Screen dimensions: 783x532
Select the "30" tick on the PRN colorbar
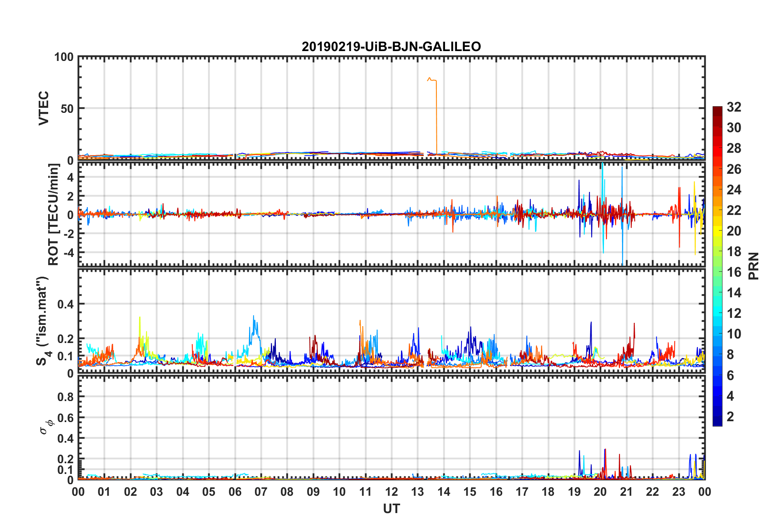point(734,128)
